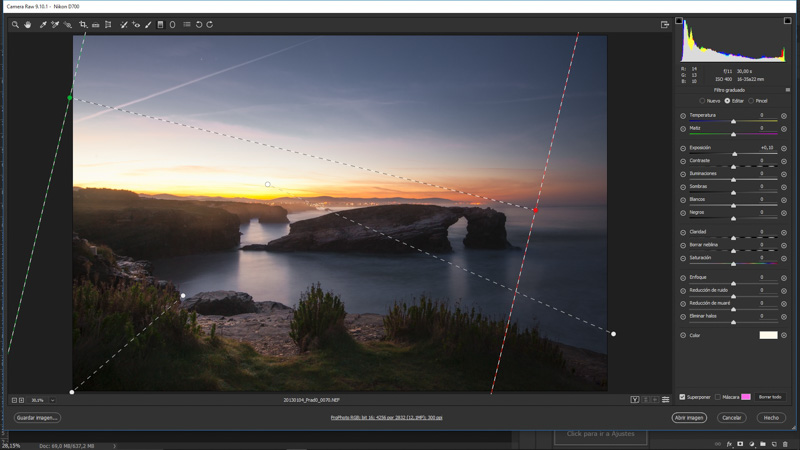Click Abrir imagen button
Screen dimensions: 800x450
click(x=689, y=418)
